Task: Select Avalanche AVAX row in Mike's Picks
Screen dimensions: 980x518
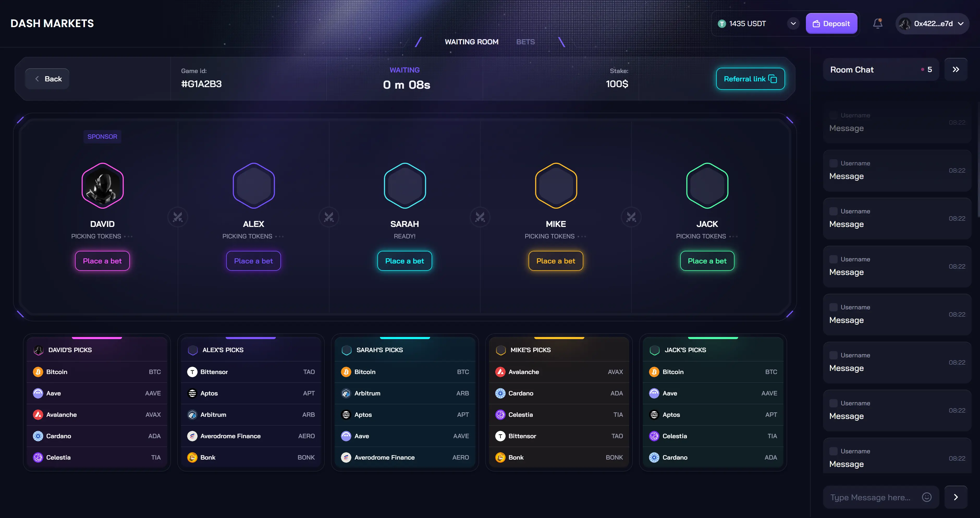Action: tap(559, 372)
